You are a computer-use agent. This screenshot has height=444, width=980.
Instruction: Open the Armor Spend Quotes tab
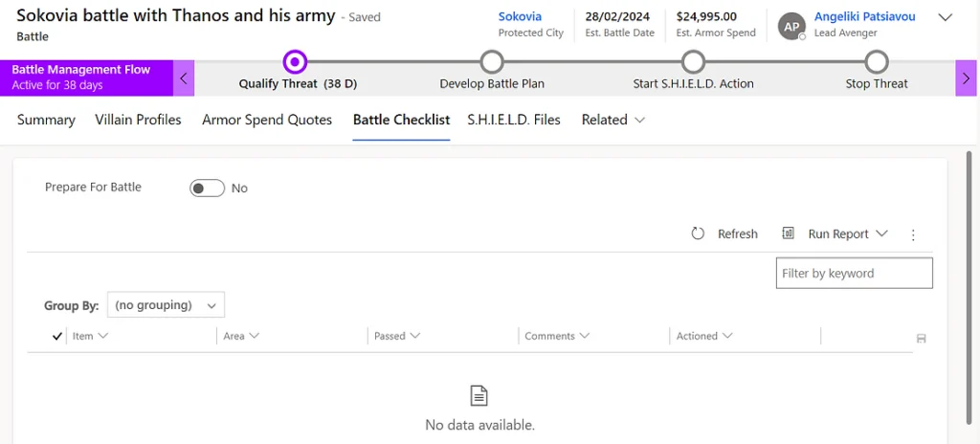pos(267,120)
